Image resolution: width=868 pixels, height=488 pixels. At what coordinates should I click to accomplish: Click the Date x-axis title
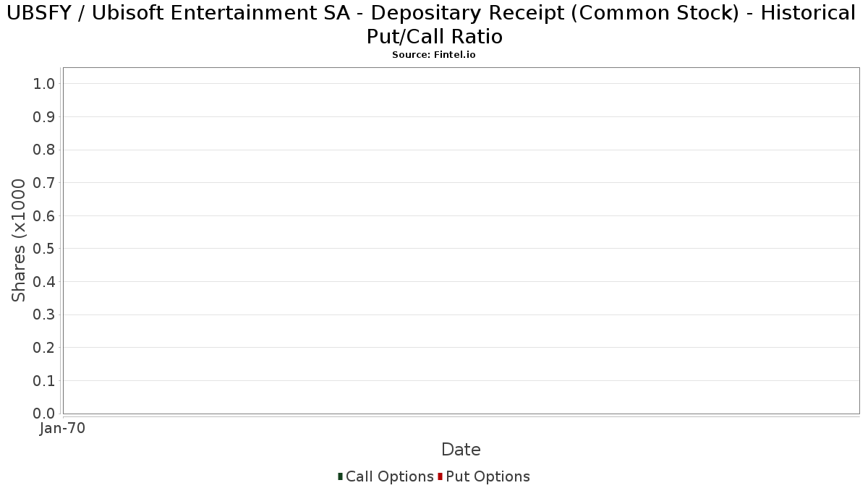tap(461, 450)
